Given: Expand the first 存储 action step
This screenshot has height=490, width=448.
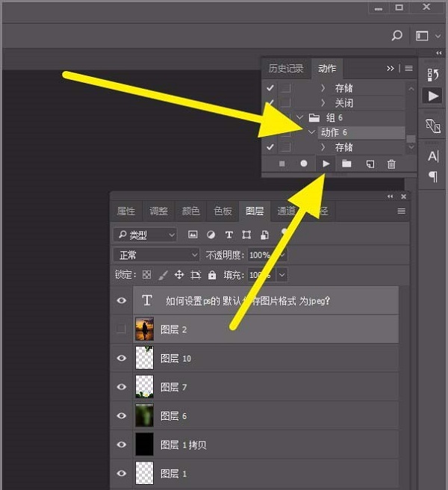Looking at the screenshot, I should (323, 88).
